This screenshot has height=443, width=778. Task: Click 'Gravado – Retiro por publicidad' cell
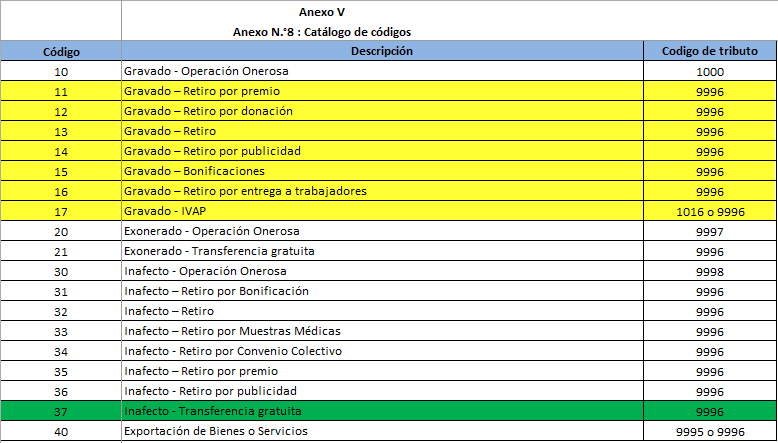tap(382, 151)
